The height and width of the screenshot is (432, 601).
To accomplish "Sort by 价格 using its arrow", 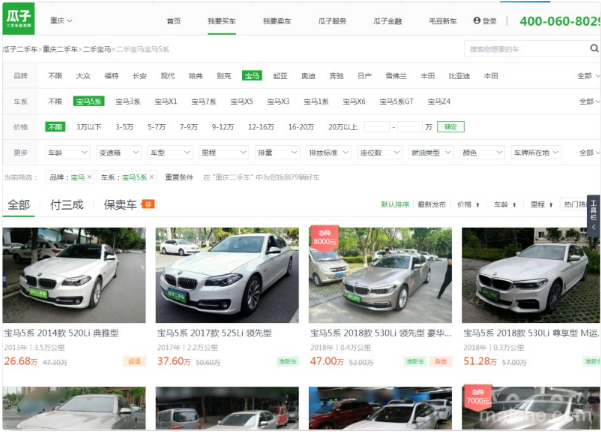I will coord(478,205).
